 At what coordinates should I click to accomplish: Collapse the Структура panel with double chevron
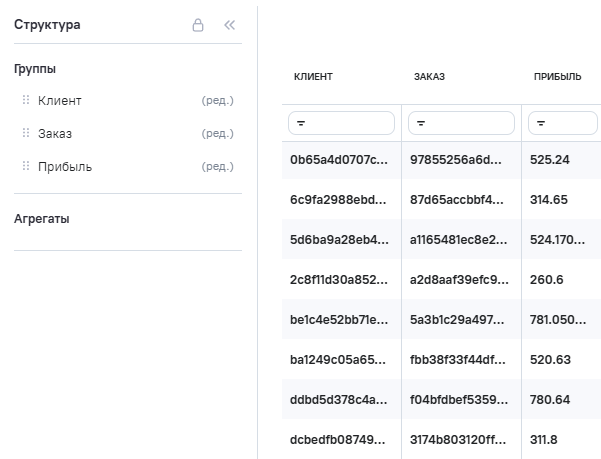[x=229, y=25]
